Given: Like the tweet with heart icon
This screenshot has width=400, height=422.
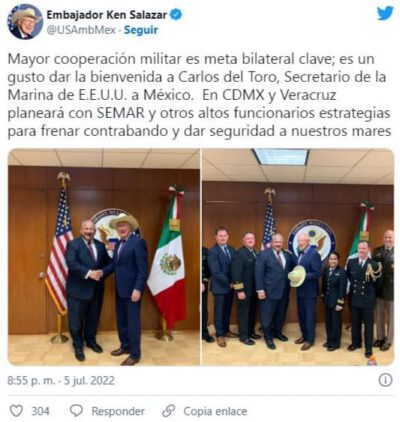Looking at the screenshot, I should tap(16, 411).
